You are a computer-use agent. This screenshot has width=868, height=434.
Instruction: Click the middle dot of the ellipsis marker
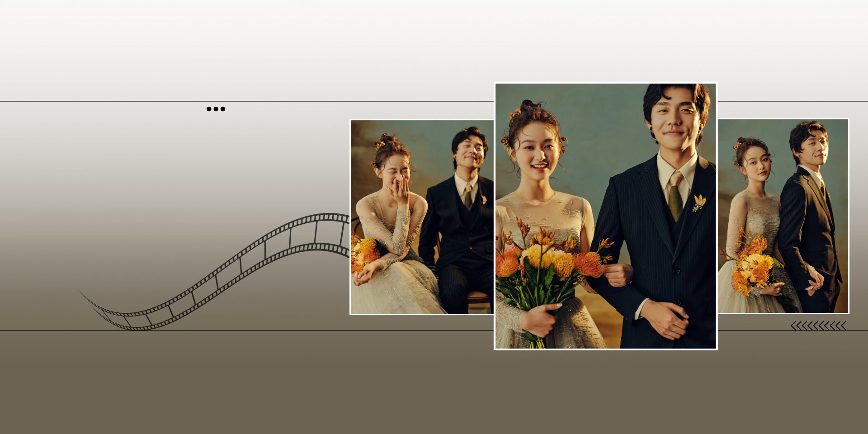click(x=216, y=108)
